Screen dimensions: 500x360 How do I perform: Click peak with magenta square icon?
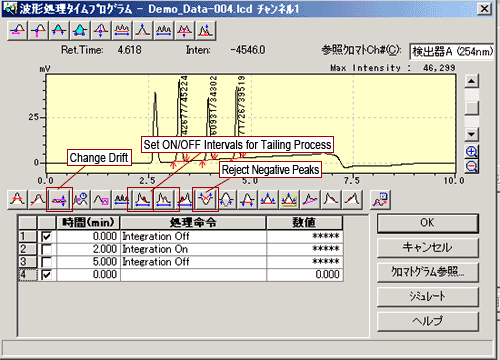[x=101, y=200]
